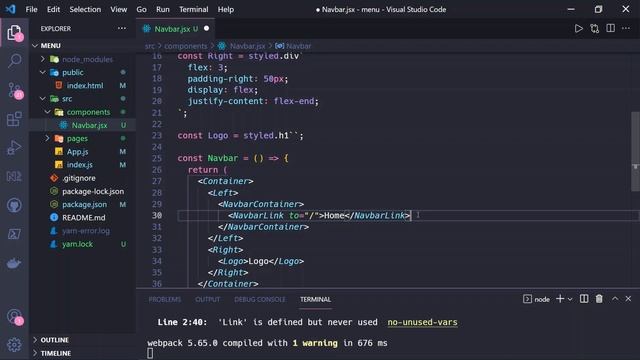Switch to the OUTPUT panel tab
Image resolution: width=640 pixels, height=360 pixels.
click(x=207, y=300)
